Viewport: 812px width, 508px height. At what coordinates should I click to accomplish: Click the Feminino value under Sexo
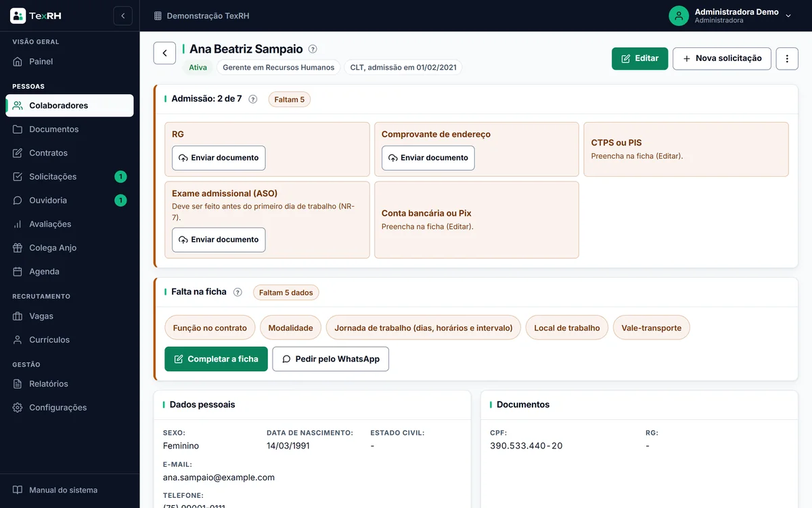[181, 446]
